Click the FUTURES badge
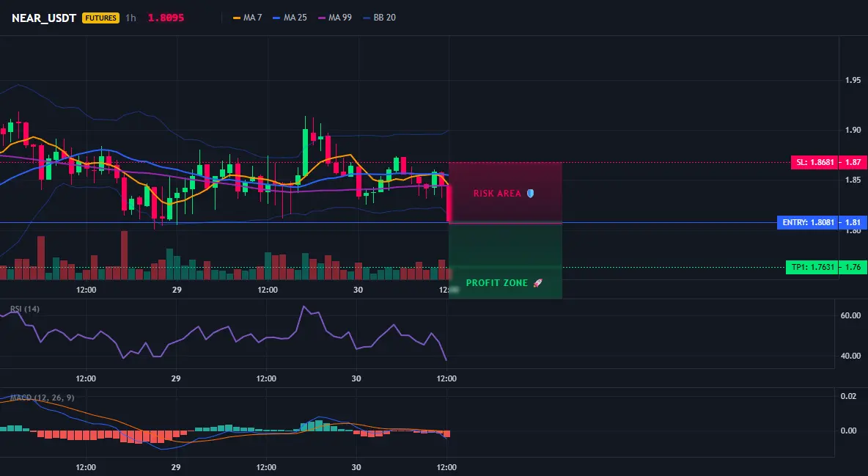 click(x=100, y=18)
